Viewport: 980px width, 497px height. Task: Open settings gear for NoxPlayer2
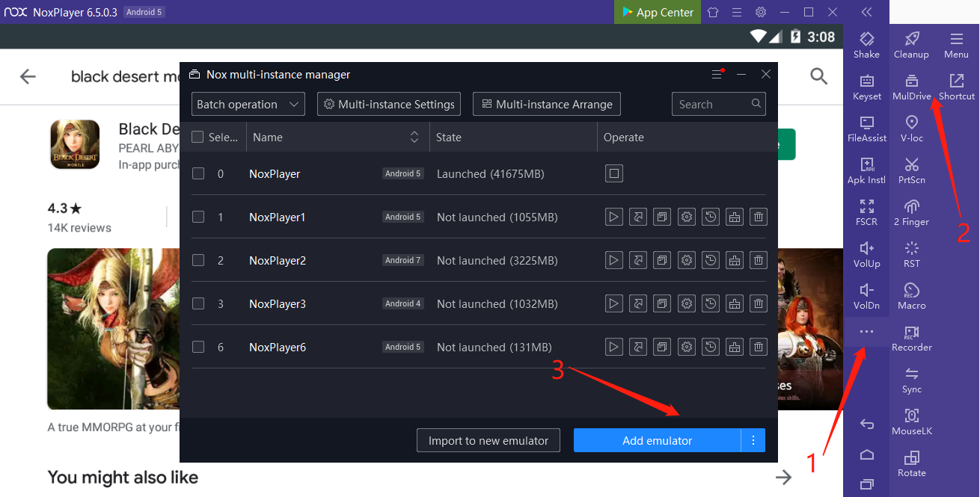tap(686, 261)
